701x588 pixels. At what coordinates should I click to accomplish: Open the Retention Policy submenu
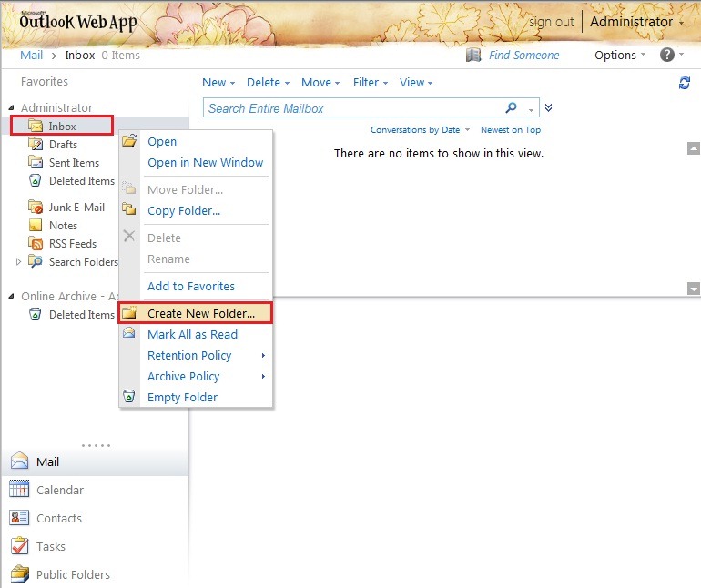click(x=189, y=355)
